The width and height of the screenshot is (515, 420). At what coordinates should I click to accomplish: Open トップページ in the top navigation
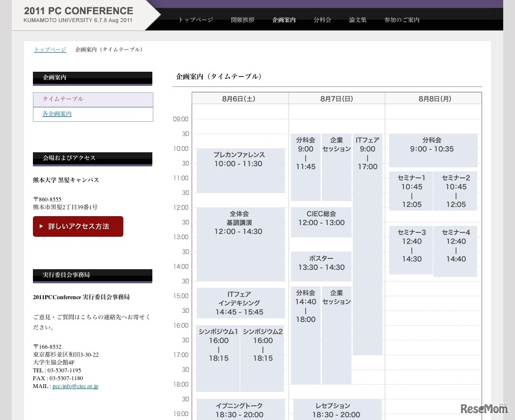coord(196,20)
